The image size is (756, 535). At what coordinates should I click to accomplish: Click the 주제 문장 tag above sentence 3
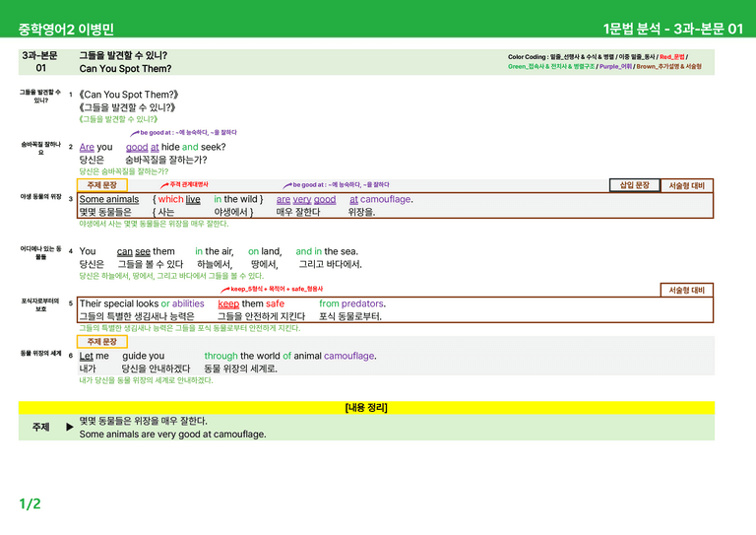102,185
